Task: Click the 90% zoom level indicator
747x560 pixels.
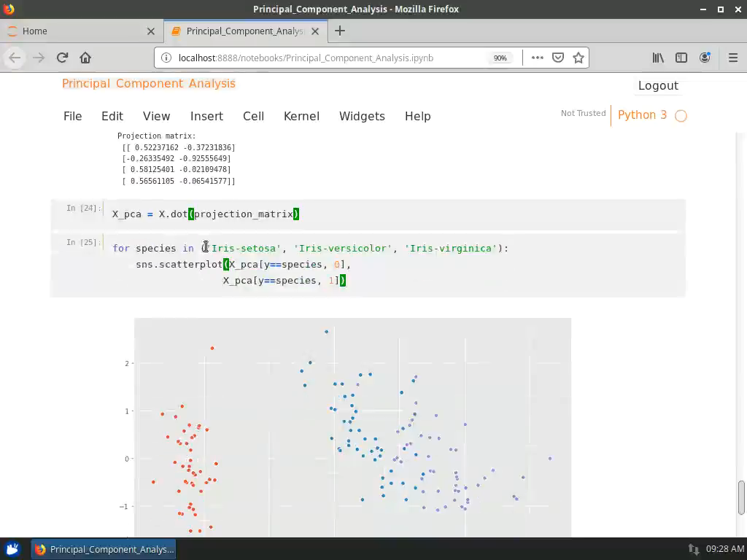Action: click(500, 58)
